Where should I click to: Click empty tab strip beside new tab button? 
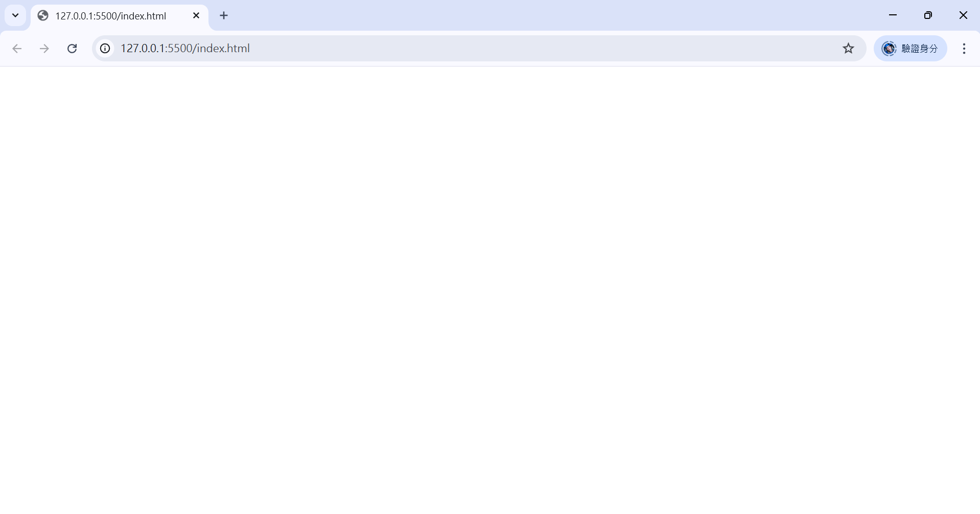552,15
